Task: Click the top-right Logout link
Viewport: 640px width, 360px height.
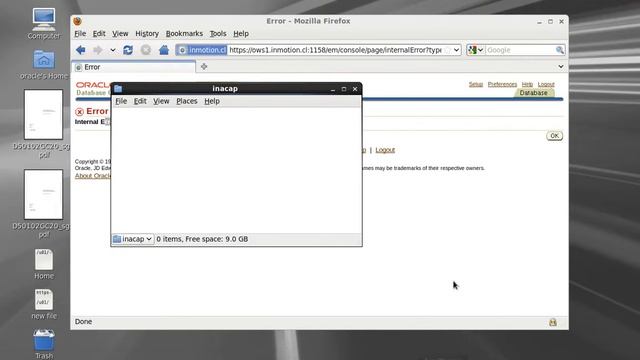Action: pyautogui.click(x=546, y=84)
